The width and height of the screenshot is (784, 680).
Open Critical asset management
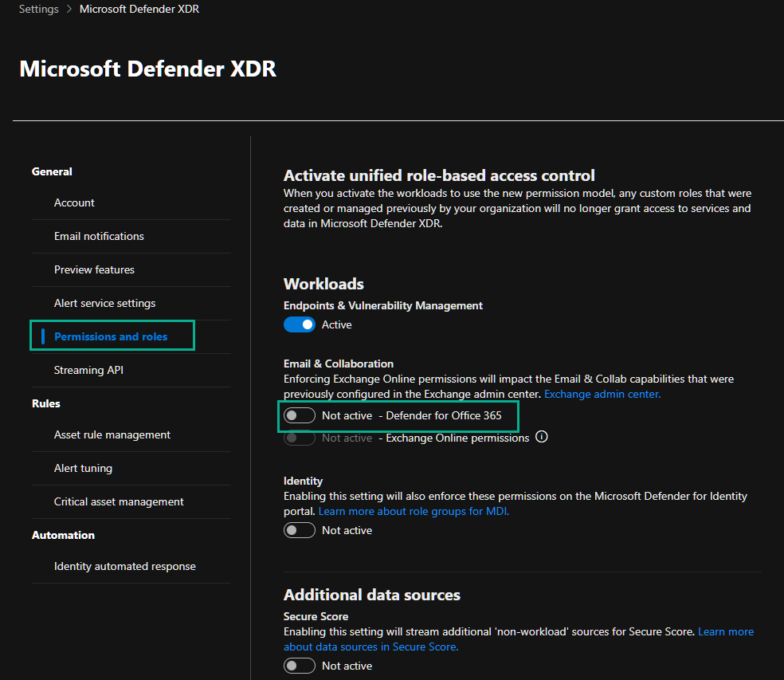[x=119, y=502]
